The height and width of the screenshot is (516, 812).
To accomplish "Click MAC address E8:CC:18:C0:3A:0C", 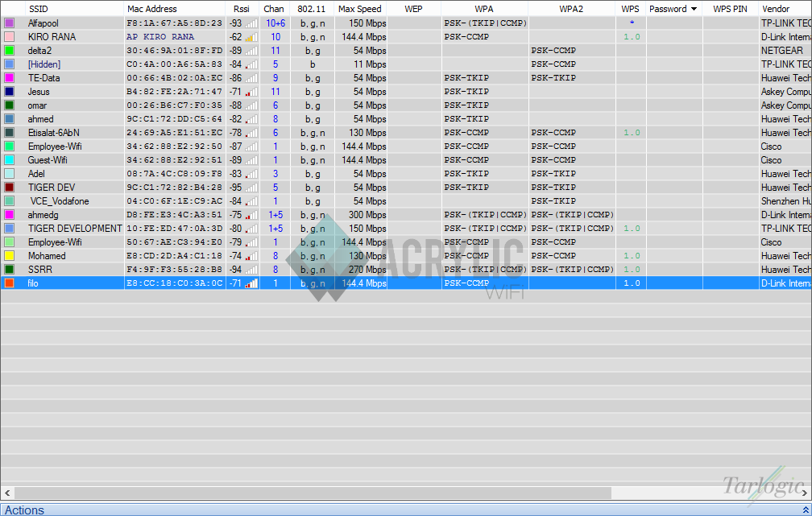I will (x=174, y=283).
